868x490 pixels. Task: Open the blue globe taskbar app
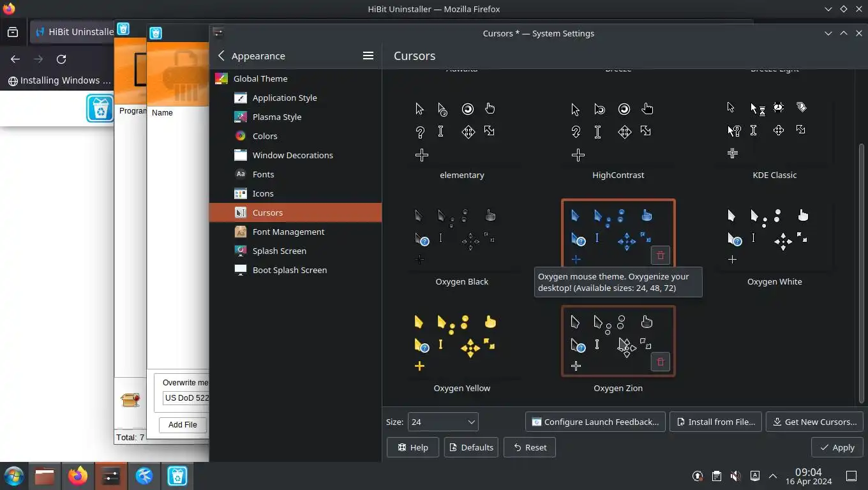pos(144,476)
